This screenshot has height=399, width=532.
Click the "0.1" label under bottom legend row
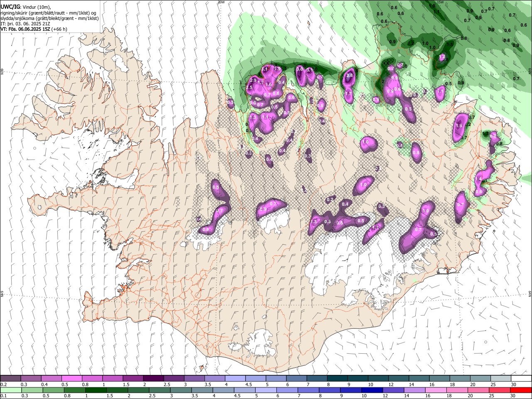pyautogui.click(x=3, y=396)
